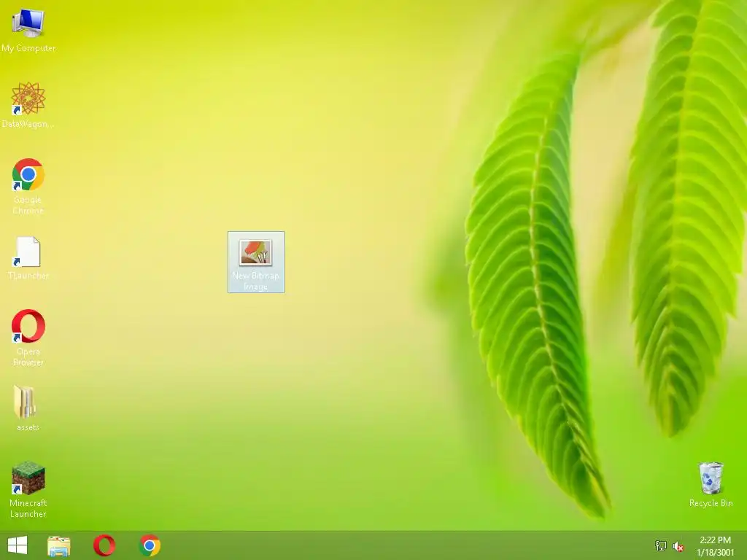Click the "My Computer" label text

coord(28,48)
